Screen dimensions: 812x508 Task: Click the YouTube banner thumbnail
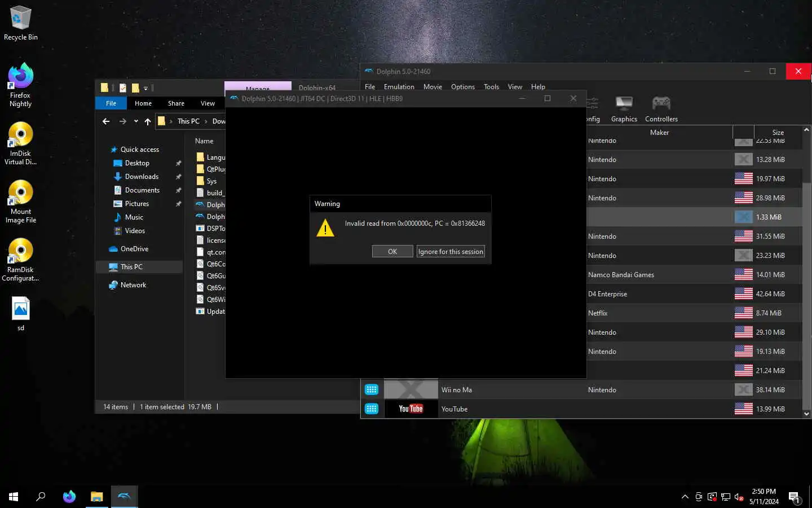click(x=411, y=409)
